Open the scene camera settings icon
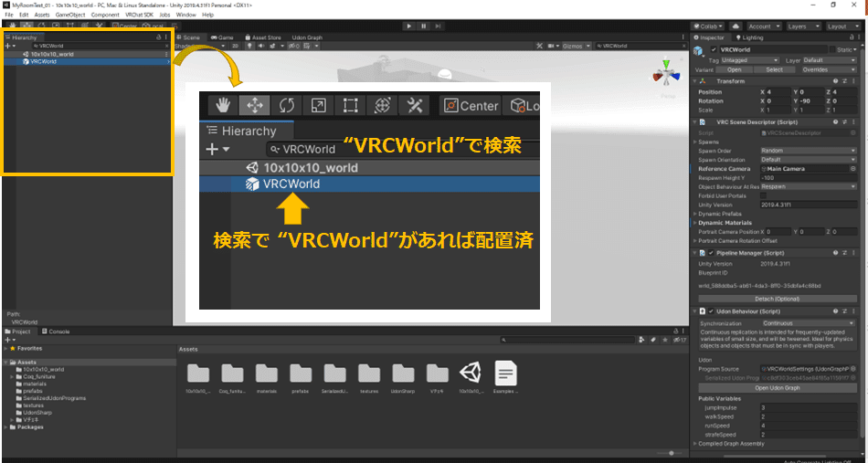 [x=551, y=46]
